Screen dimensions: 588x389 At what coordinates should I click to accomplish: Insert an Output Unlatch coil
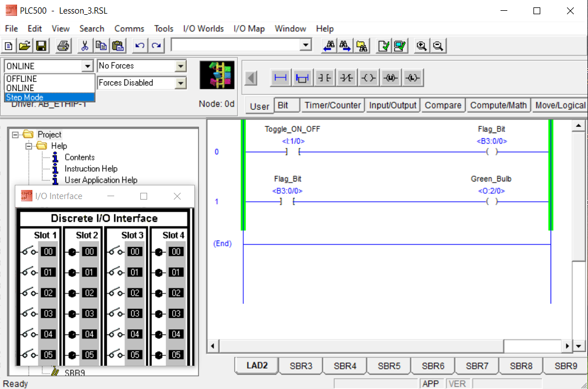tap(390, 78)
